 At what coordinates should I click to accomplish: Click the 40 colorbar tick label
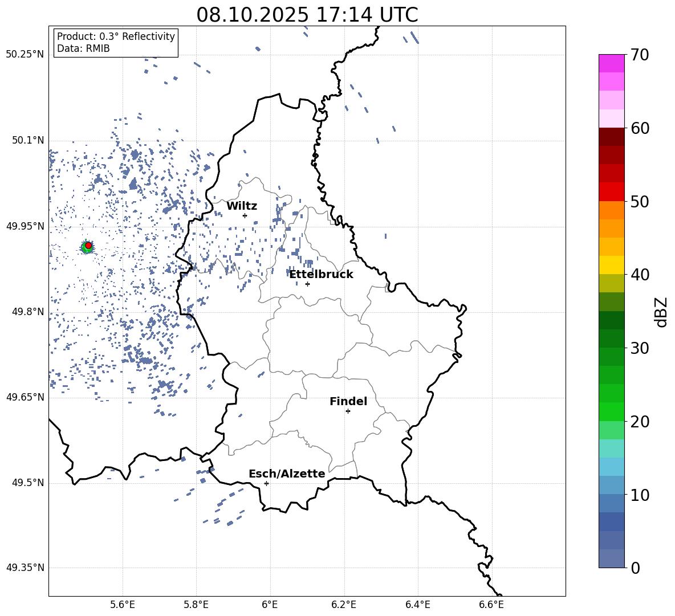point(640,275)
